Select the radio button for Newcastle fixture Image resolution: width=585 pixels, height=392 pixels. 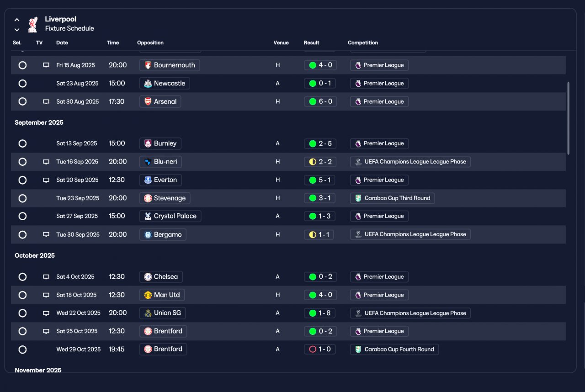(x=22, y=84)
